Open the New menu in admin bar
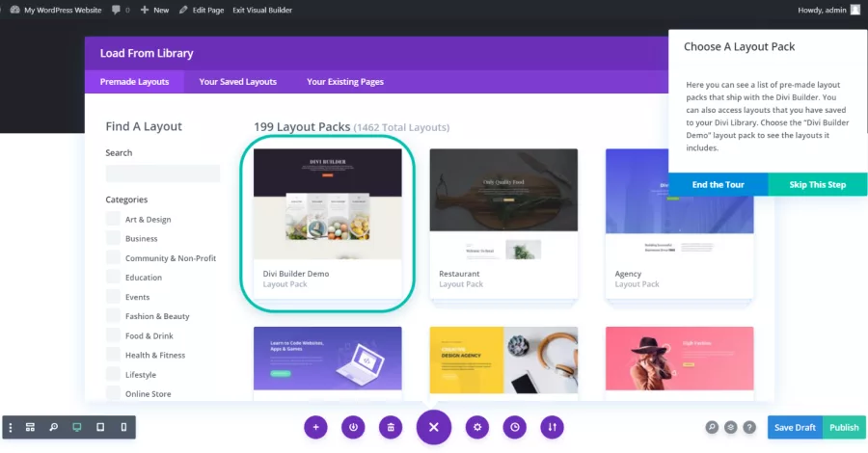 click(154, 10)
